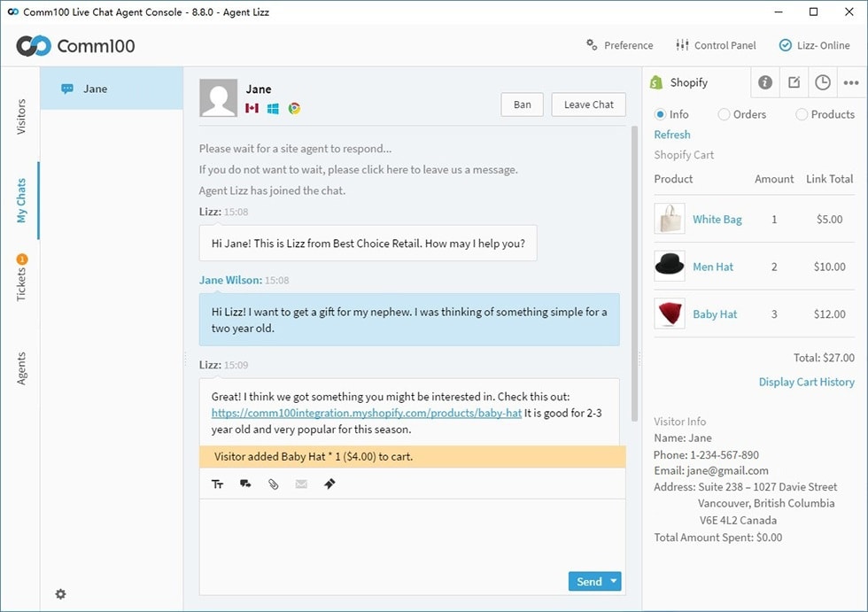
Task: Open the baby-hat myshopify URL in chat
Action: pyautogui.click(x=367, y=413)
